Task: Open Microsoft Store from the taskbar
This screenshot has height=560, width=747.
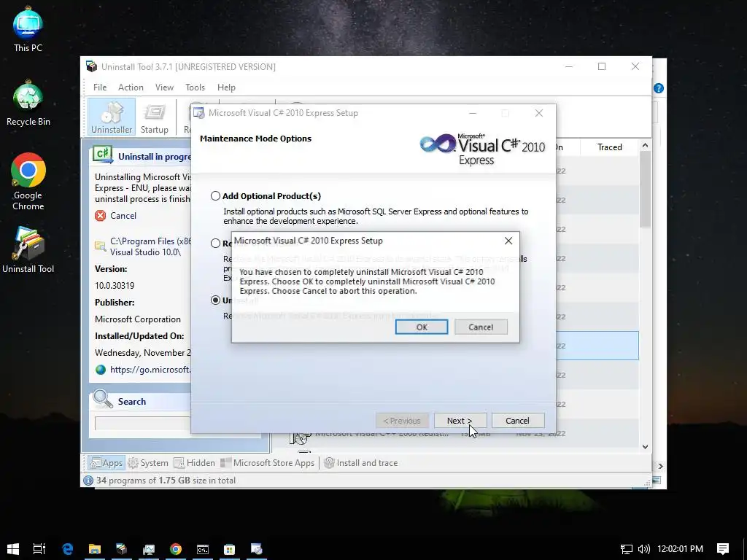Action: click(230, 549)
